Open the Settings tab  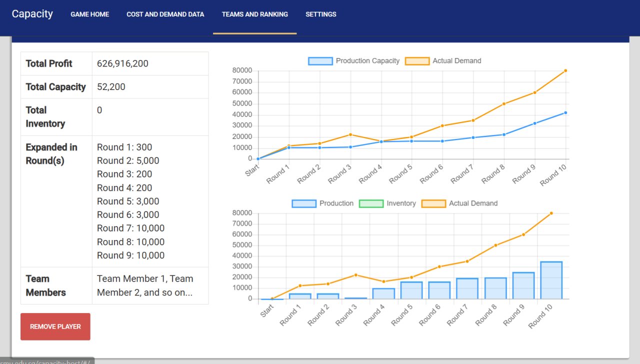[321, 14]
